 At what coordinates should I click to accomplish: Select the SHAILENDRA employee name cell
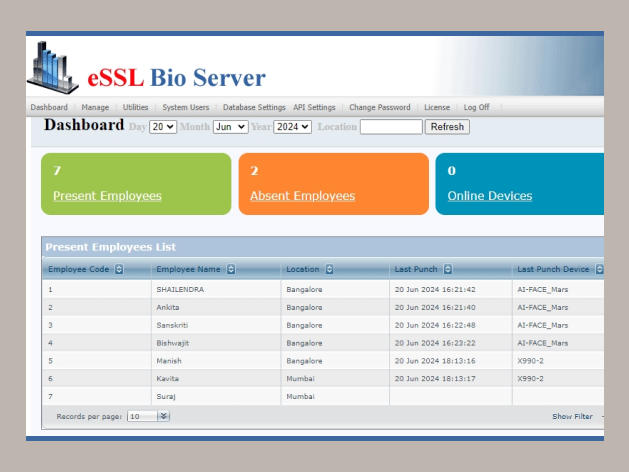[180, 290]
